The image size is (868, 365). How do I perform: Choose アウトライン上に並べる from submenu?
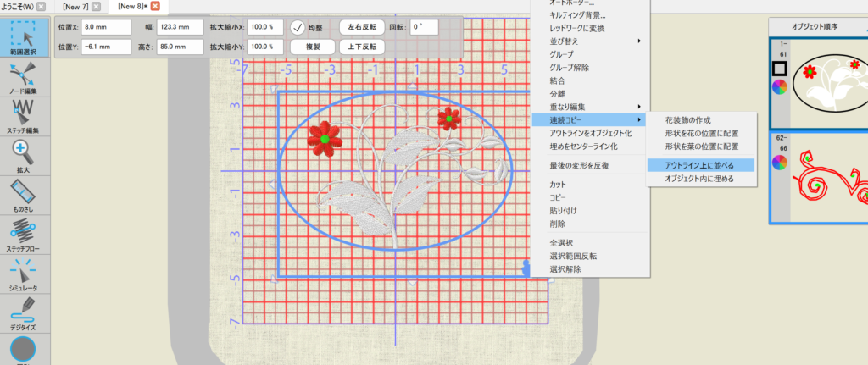(699, 165)
